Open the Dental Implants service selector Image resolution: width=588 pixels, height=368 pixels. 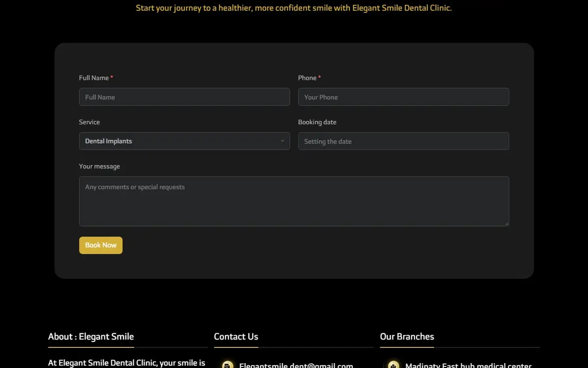[184, 141]
